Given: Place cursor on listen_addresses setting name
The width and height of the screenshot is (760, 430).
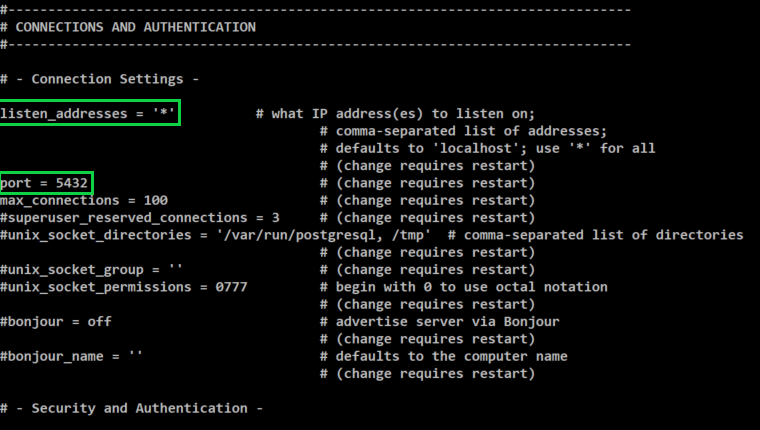Looking at the screenshot, I should (63, 114).
